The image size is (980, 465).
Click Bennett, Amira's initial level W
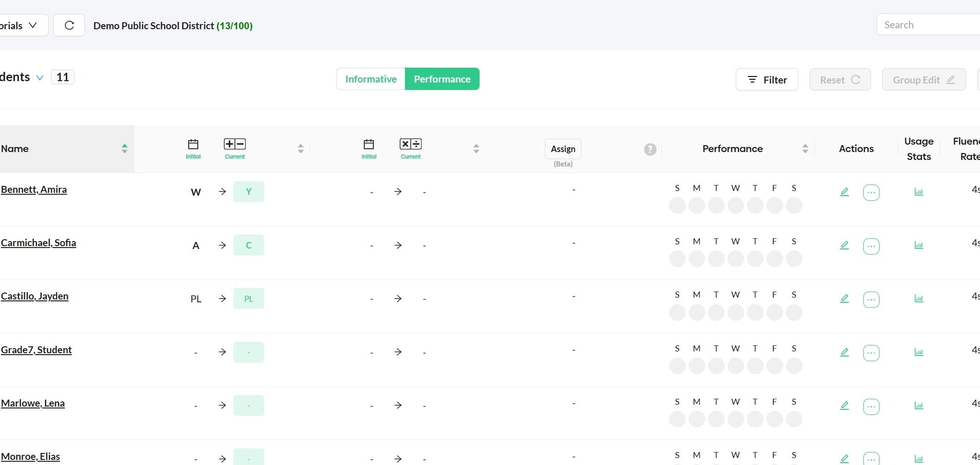point(196,192)
